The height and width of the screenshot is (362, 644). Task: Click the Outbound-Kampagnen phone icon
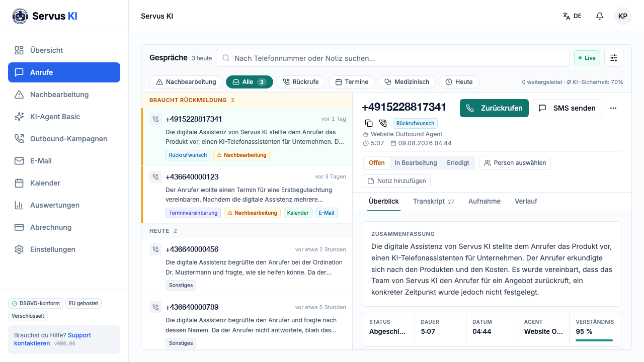[x=19, y=139]
